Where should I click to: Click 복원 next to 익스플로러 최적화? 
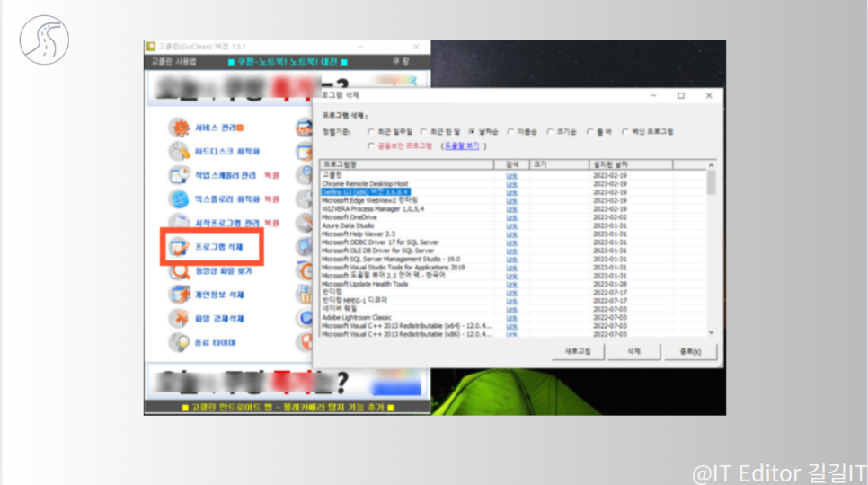pyautogui.click(x=271, y=199)
